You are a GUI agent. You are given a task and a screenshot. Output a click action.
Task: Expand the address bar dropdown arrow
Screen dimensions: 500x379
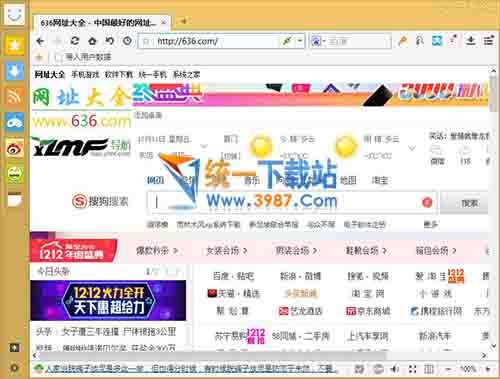coord(300,41)
